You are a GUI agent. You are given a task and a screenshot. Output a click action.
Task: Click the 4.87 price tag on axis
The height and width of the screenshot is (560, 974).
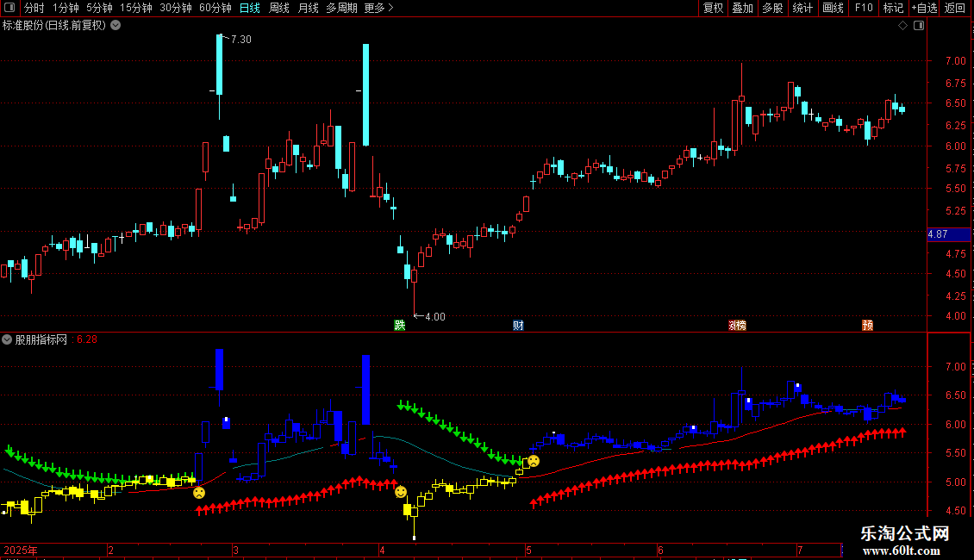[x=948, y=234]
